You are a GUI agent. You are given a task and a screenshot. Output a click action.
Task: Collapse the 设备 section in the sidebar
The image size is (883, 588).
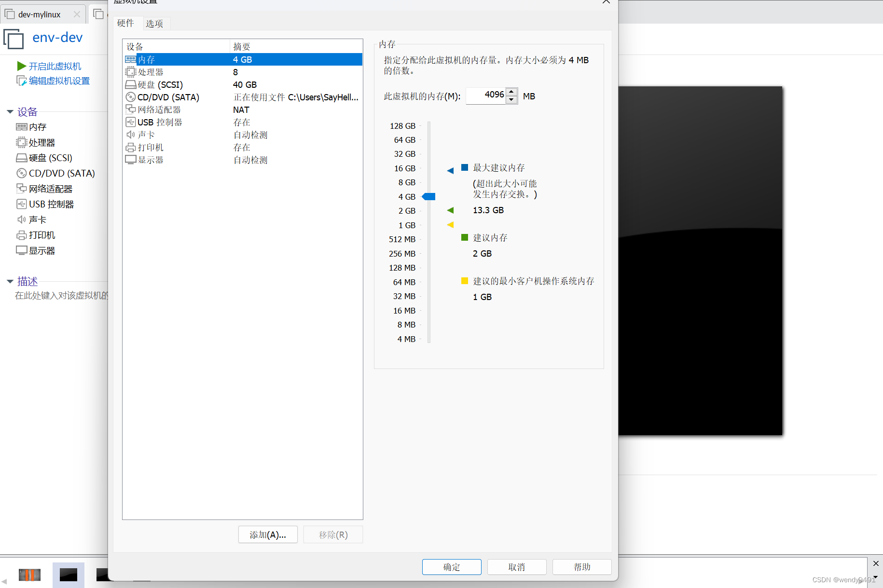(x=10, y=112)
